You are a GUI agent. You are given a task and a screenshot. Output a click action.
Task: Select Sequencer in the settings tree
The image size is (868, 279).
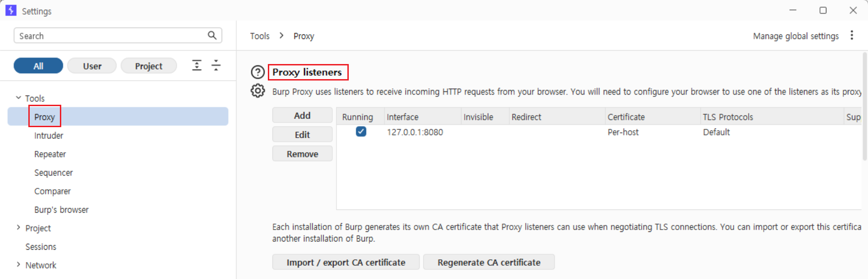[x=53, y=172]
